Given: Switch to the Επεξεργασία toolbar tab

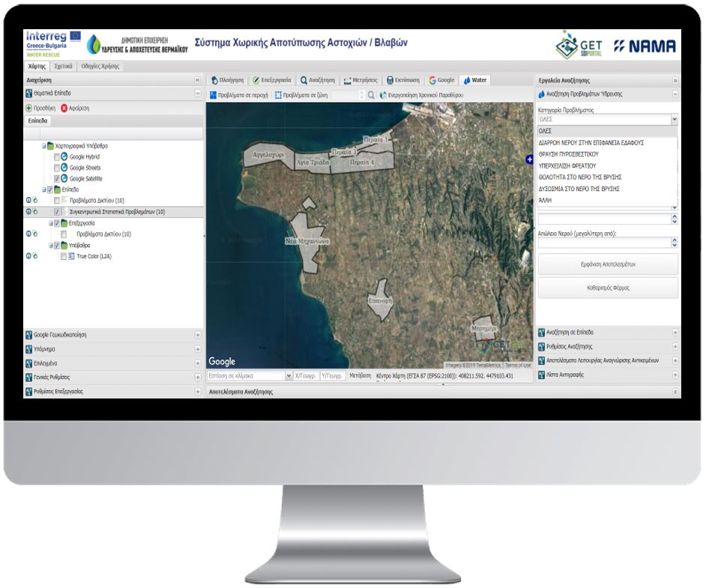Looking at the screenshot, I should pos(272,80).
